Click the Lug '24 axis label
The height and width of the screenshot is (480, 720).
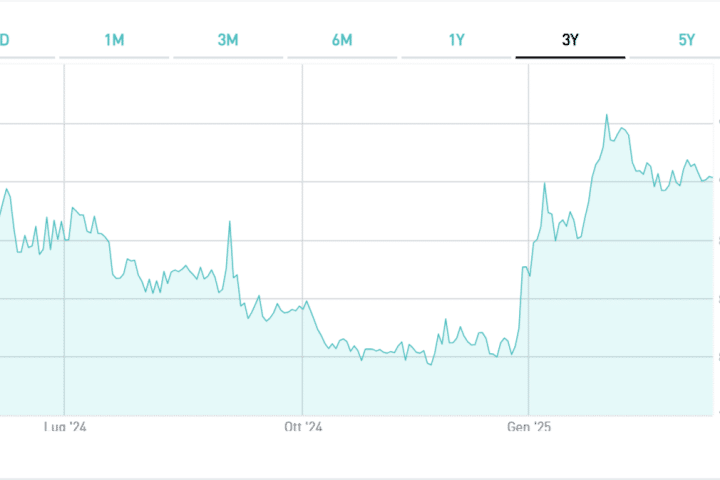66,427
